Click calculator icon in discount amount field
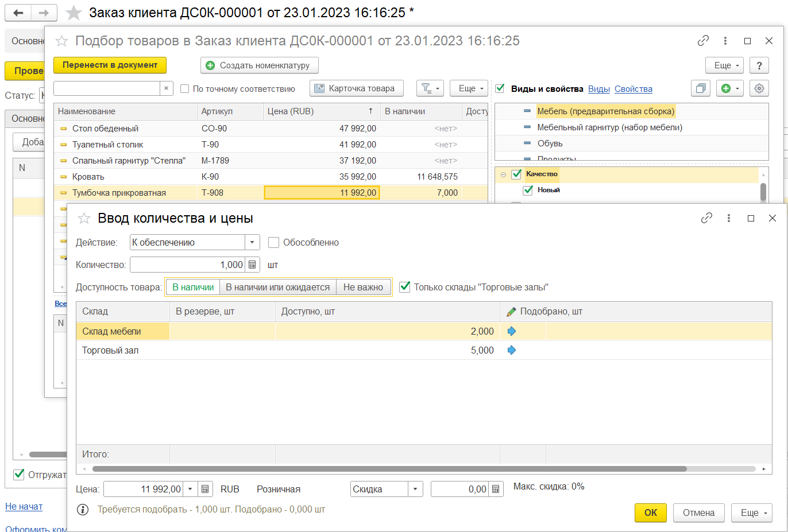788x532 pixels. tap(496, 489)
